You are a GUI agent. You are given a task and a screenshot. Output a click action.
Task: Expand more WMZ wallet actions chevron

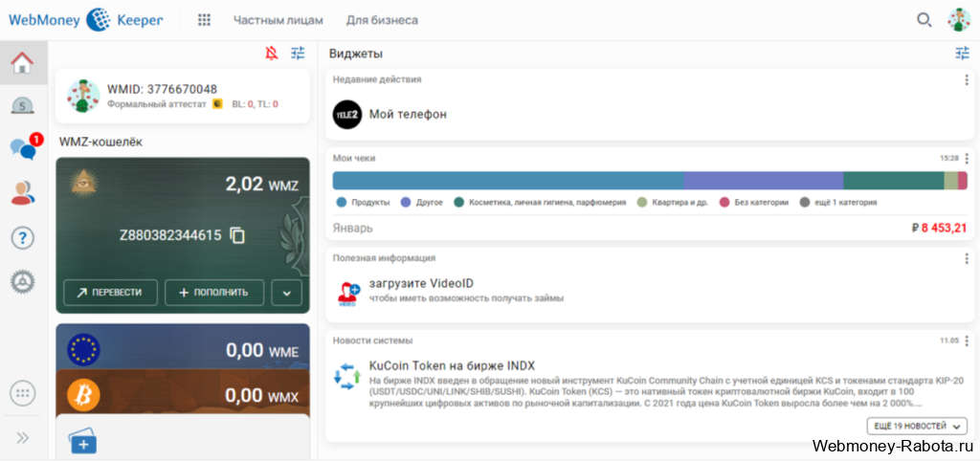coord(287,293)
